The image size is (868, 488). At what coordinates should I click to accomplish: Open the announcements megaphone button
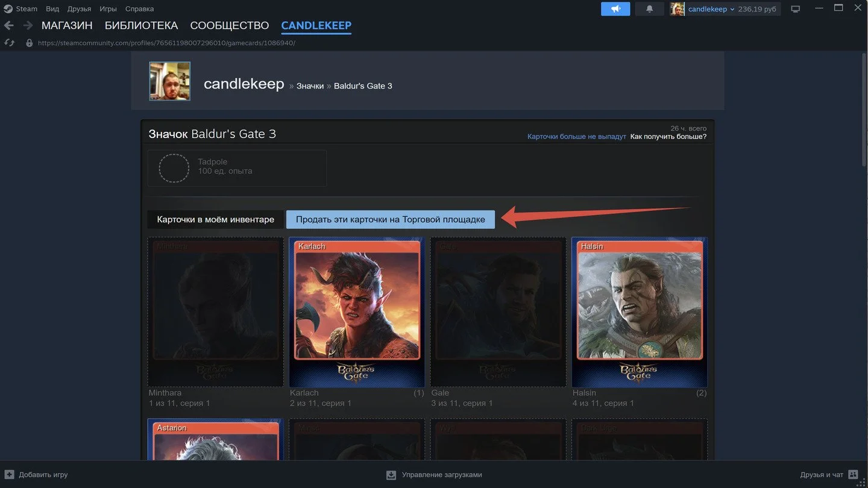(615, 9)
